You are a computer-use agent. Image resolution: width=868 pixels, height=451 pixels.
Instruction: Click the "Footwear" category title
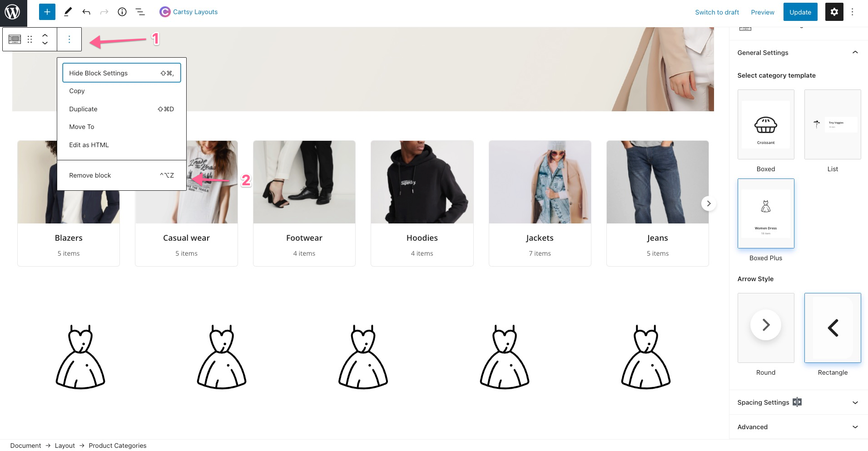(x=304, y=238)
